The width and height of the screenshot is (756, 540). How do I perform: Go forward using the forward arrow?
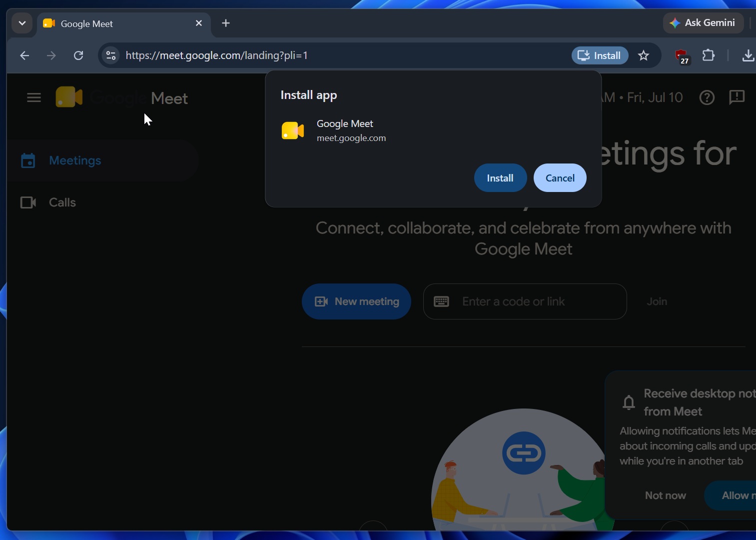click(51, 55)
